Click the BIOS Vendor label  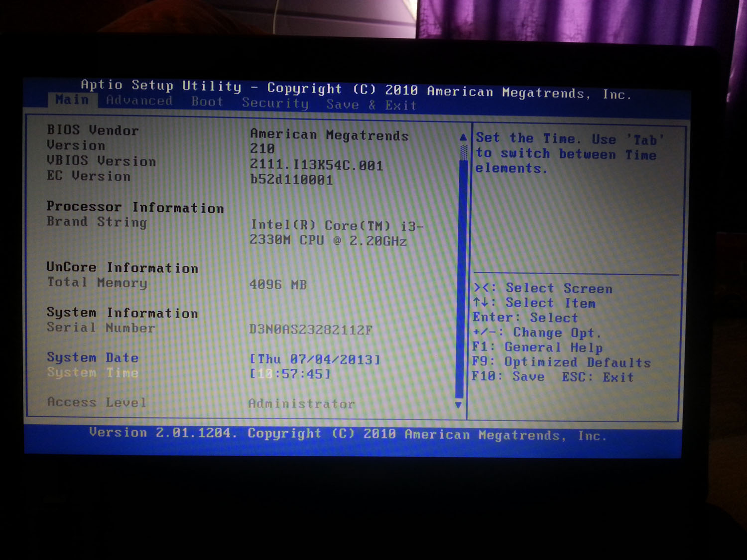93,130
